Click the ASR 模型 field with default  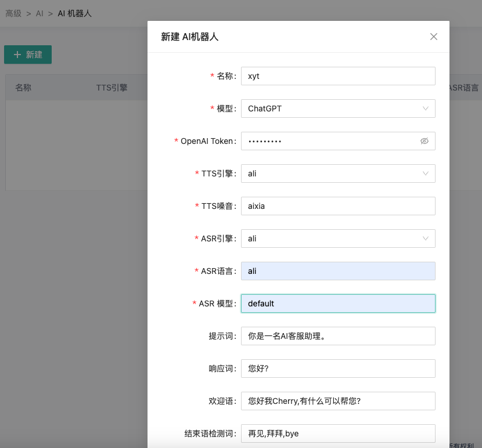point(338,304)
